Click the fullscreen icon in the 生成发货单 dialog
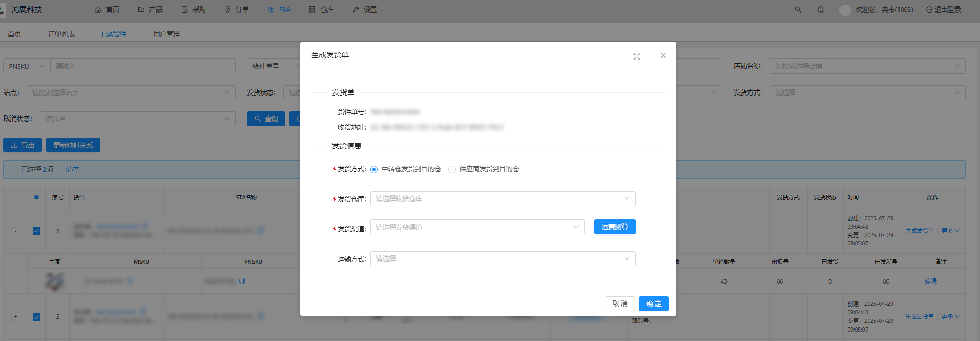Image resolution: width=980 pixels, height=341 pixels. (x=637, y=56)
